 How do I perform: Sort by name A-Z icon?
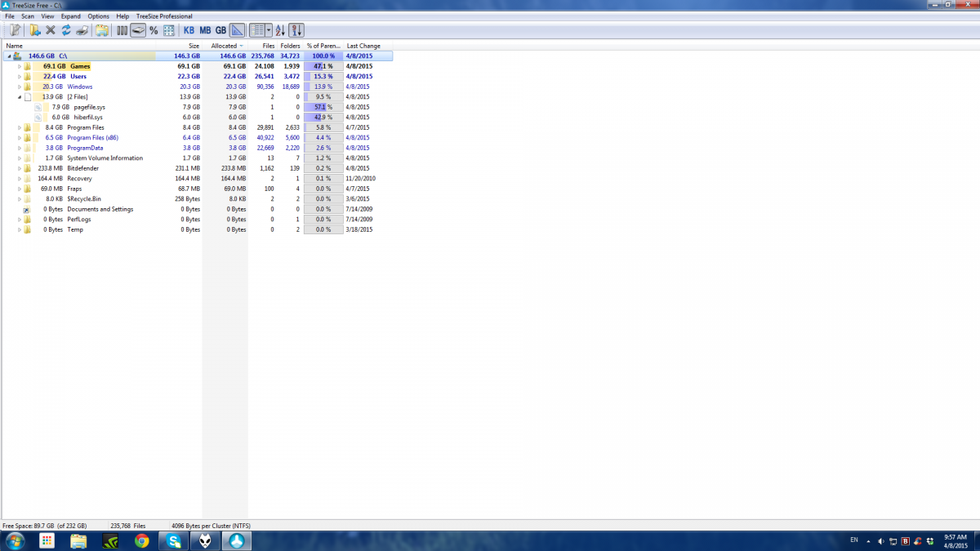280,30
